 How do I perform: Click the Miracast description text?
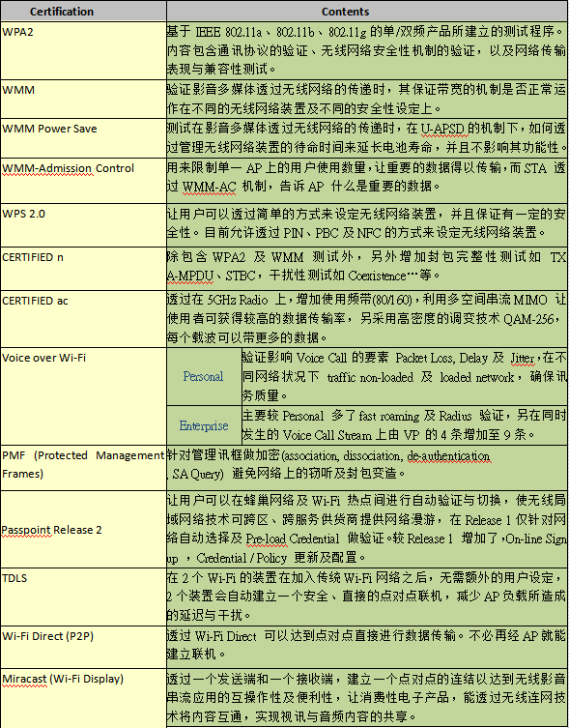367,698
